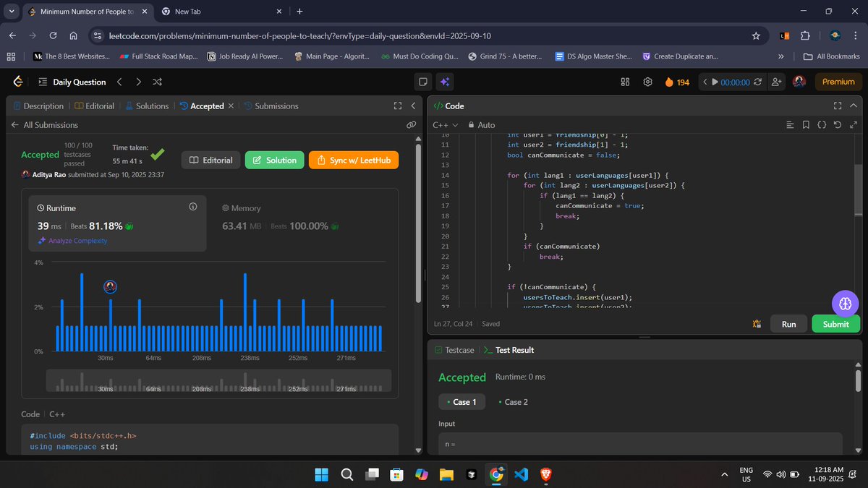Open the All Bookmarks folder
This screenshot has width=868, height=488.
pyautogui.click(x=832, y=56)
